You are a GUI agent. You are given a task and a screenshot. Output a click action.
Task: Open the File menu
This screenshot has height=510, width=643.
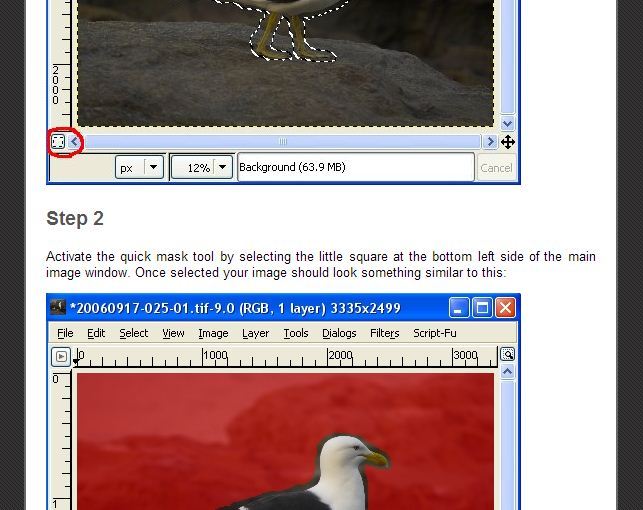(65, 333)
